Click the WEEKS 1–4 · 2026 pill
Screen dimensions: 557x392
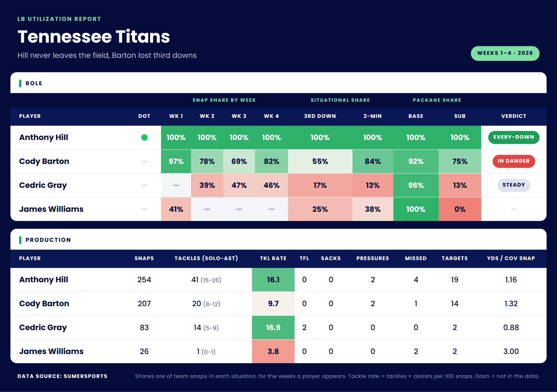tap(505, 53)
